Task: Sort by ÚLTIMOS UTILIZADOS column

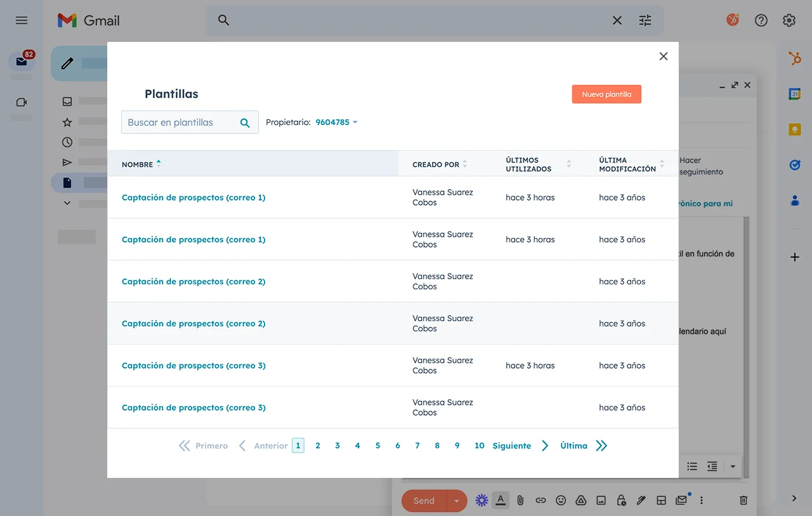Action: coord(538,164)
